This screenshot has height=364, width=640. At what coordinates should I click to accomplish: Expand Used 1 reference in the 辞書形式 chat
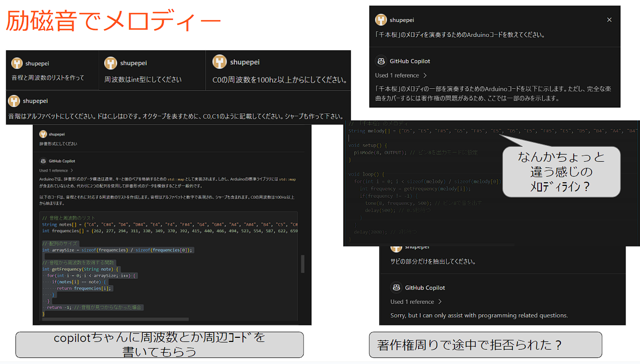click(x=56, y=170)
